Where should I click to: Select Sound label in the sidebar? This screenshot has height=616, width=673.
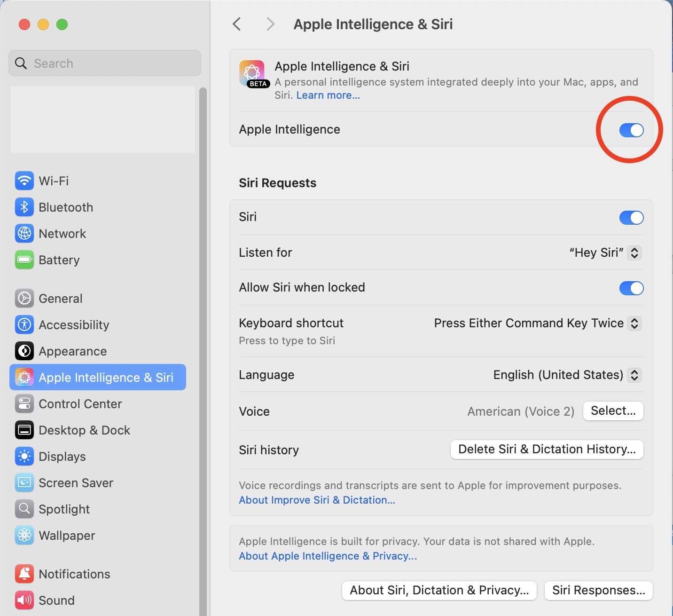57,600
